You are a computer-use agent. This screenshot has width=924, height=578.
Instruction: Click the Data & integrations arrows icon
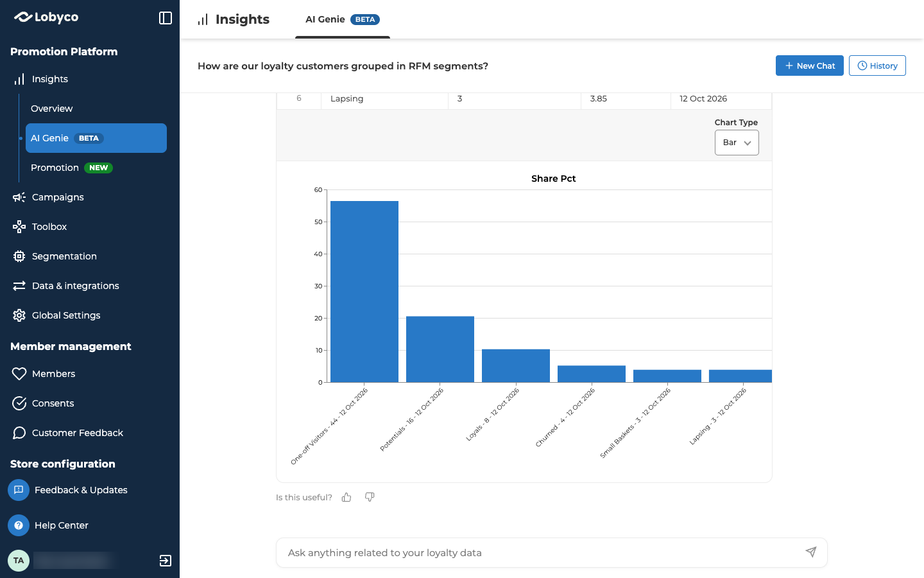click(x=19, y=286)
